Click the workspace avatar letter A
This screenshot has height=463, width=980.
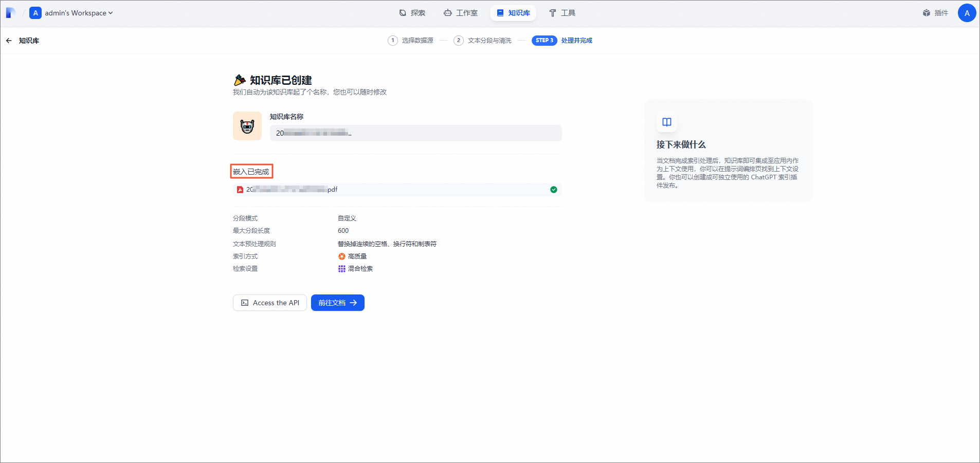pos(35,13)
